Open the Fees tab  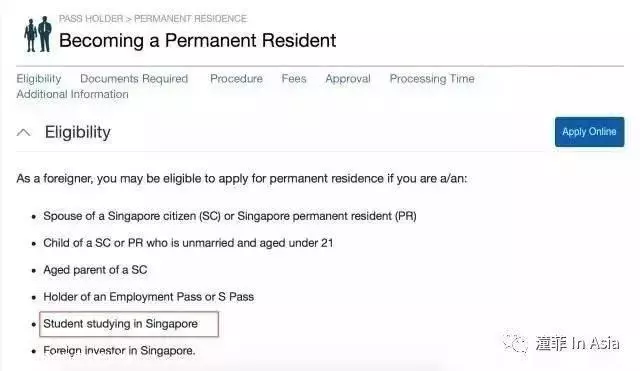(294, 78)
